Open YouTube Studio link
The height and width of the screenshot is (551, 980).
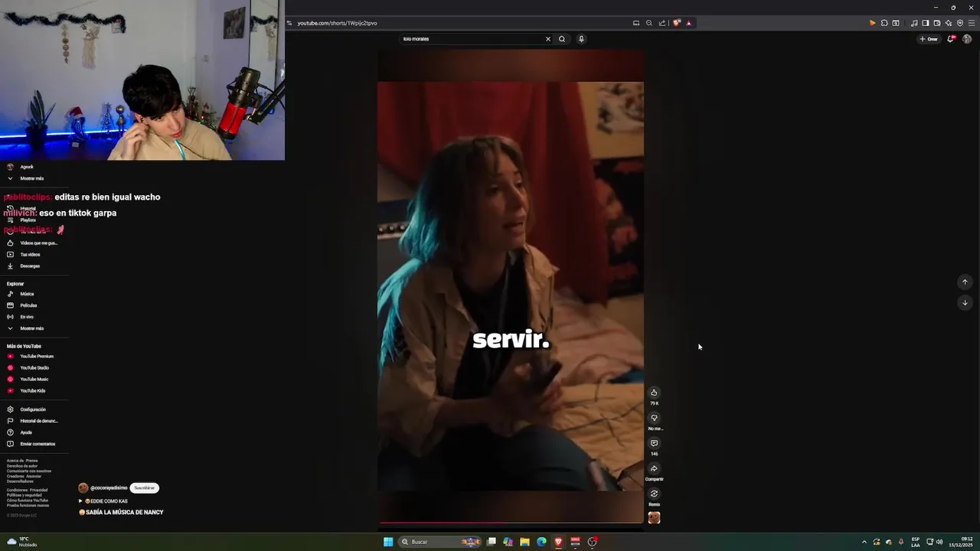click(x=34, y=367)
